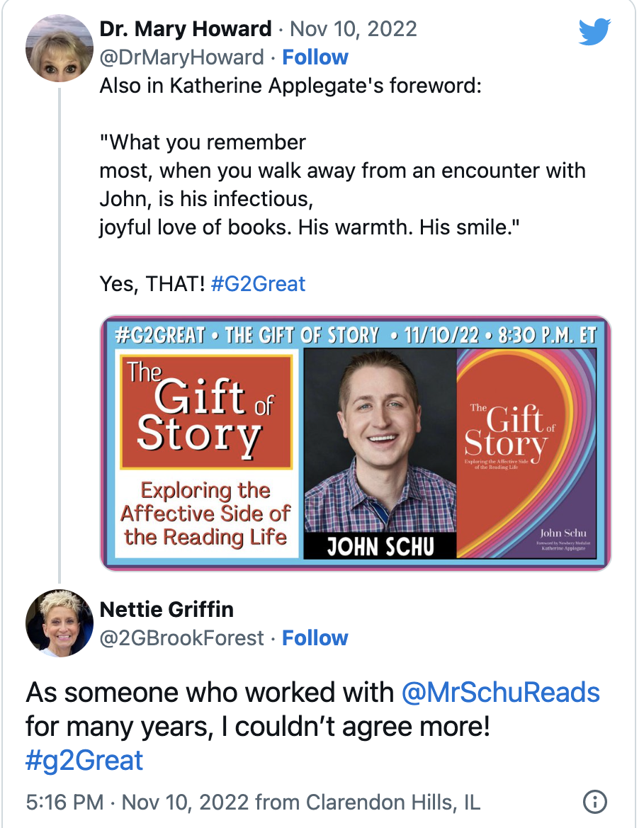Click the @2GBrookForest handle

182,638
